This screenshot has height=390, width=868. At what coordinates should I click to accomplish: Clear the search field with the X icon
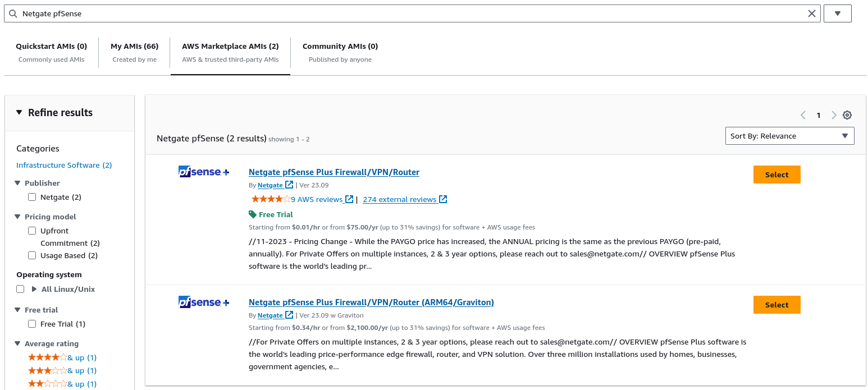(811, 13)
